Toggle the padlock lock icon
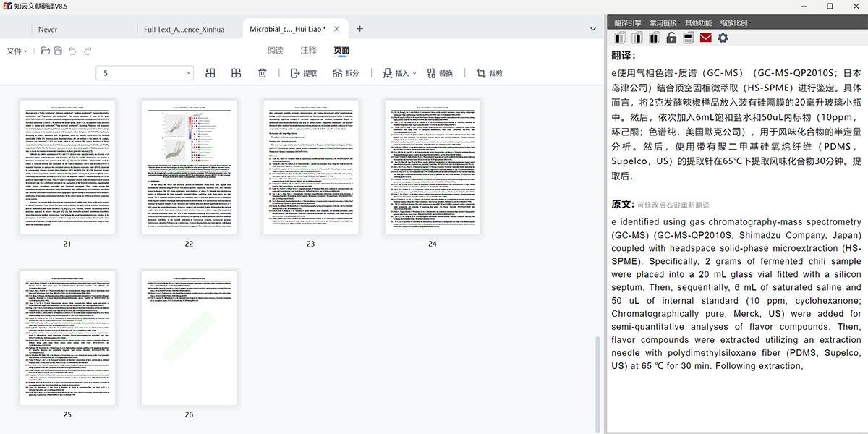868x434 pixels. click(x=671, y=38)
